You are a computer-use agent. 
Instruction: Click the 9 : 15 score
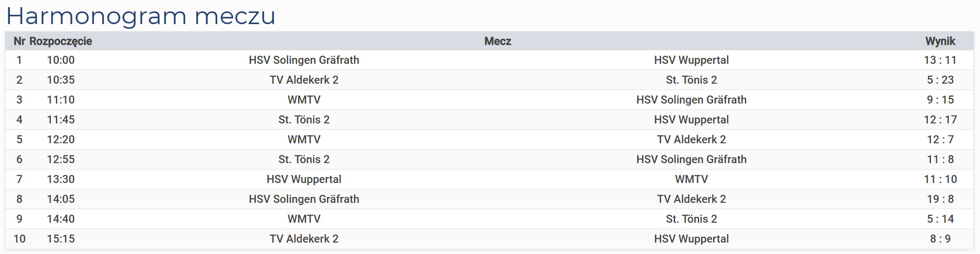940,100
